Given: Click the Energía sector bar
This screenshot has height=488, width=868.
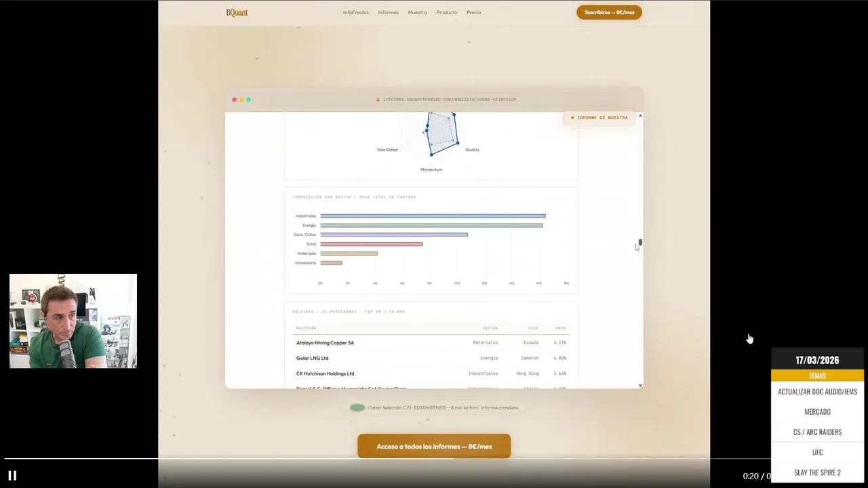Looking at the screenshot, I should coord(431,225).
